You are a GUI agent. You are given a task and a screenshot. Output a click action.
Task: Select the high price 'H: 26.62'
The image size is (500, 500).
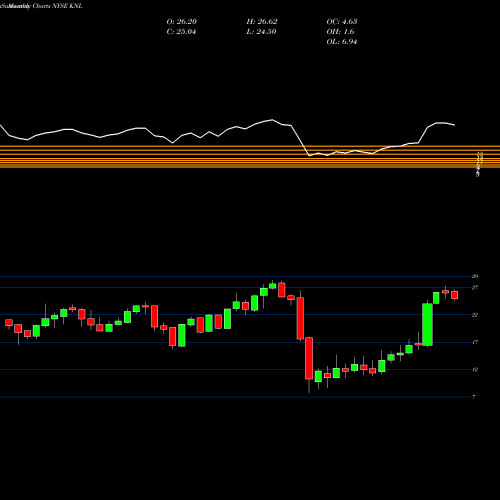click(262, 21)
